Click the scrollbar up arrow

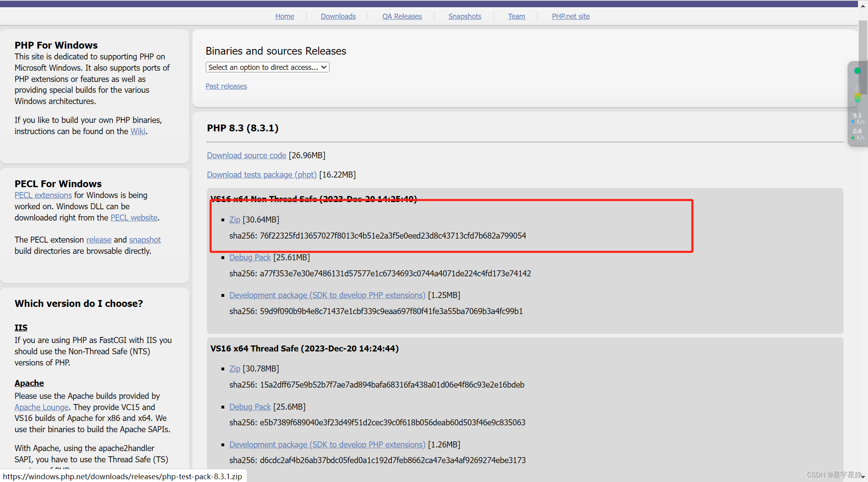tap(863, 6)
